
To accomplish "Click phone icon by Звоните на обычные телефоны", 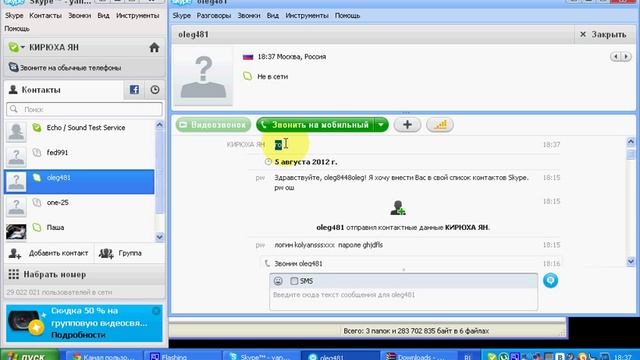I will tap(13, 67).
